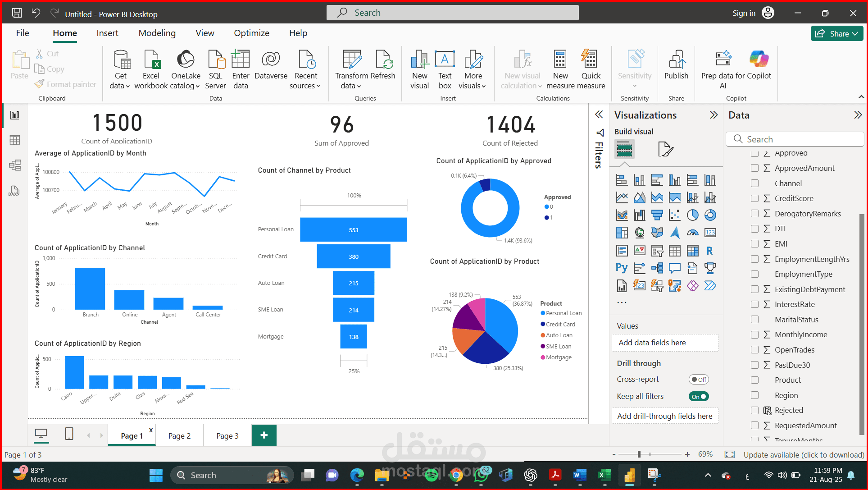This screenshot has width=868, height=490.
Task: Click the zoom slider handle
Action: 639,454
